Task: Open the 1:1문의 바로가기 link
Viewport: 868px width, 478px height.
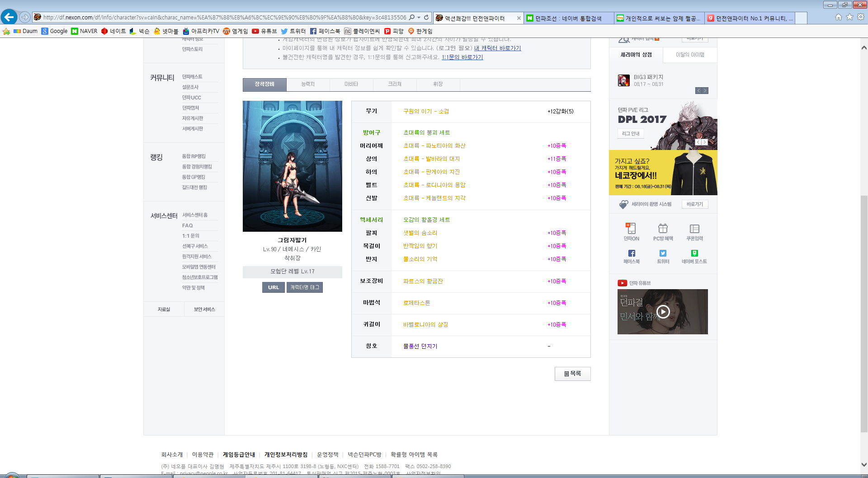Action: click(462, 57)
